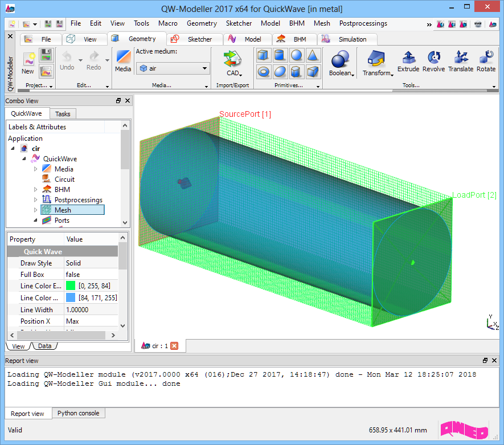Open the Tasks tab in Combo View
Image resolution: width=504 pixels, height=445 pixels.
63,114
